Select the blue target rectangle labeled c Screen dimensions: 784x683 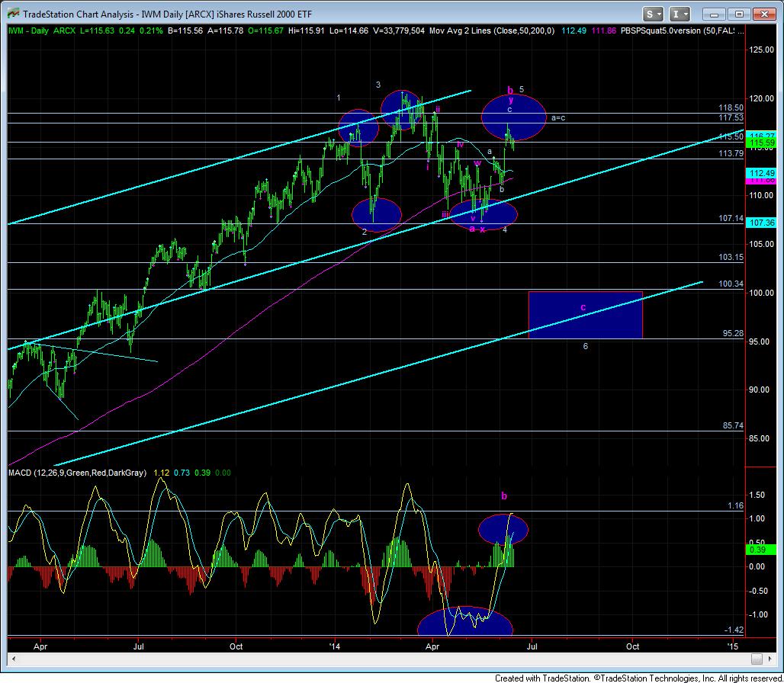586,315
